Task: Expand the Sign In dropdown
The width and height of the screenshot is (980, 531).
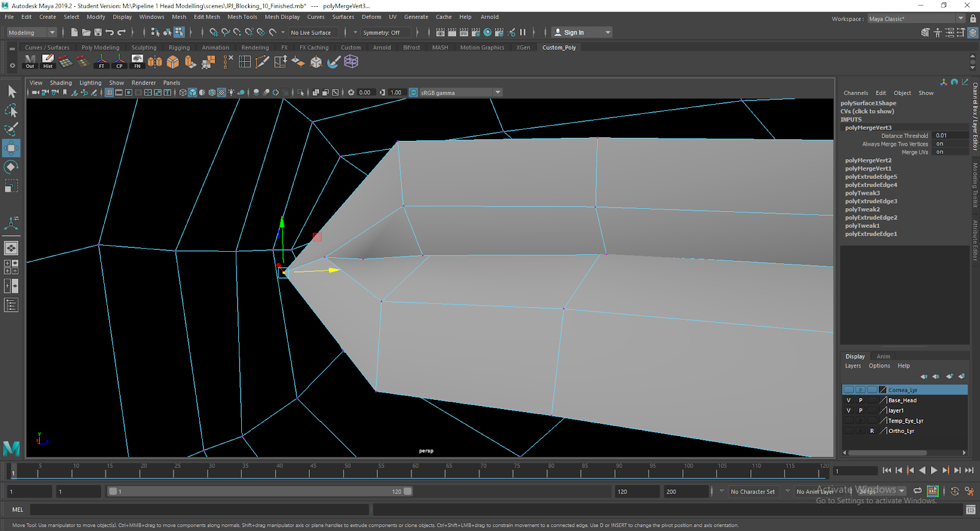Action: coord(608,32)
